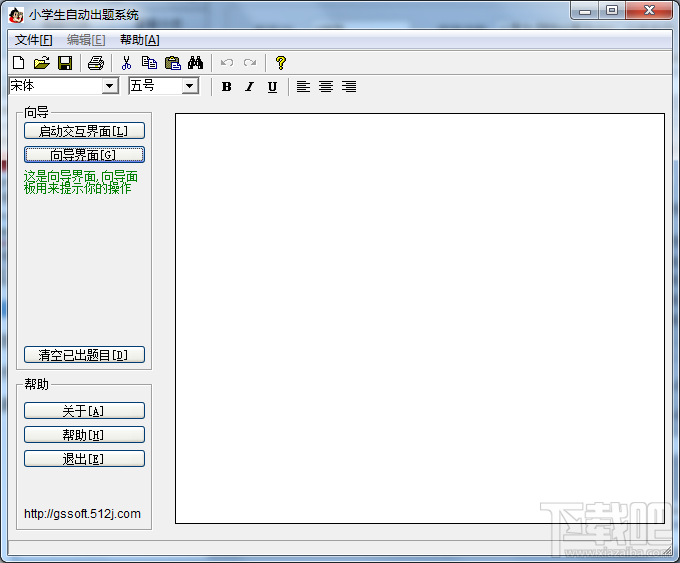Click the 启动交互界面[L] button
The height and width of the screenshot is (563, 680).
click(84, 131)
